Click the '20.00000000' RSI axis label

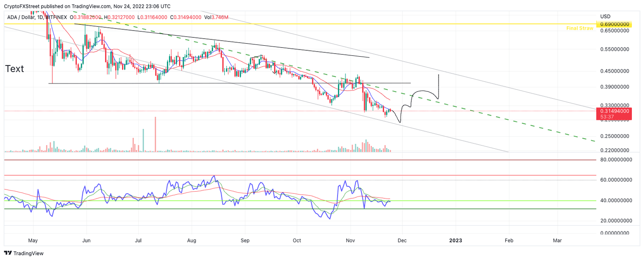616,221
